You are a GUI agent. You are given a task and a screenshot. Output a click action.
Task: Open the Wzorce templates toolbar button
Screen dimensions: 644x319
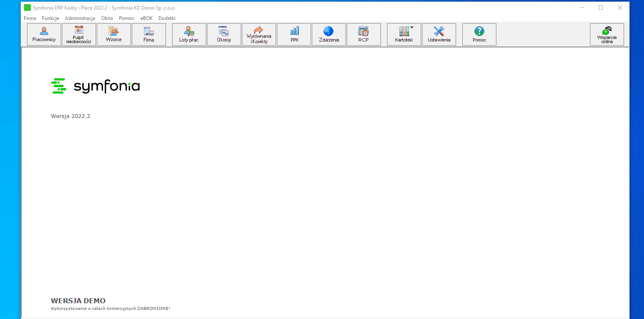pos(114,34)
